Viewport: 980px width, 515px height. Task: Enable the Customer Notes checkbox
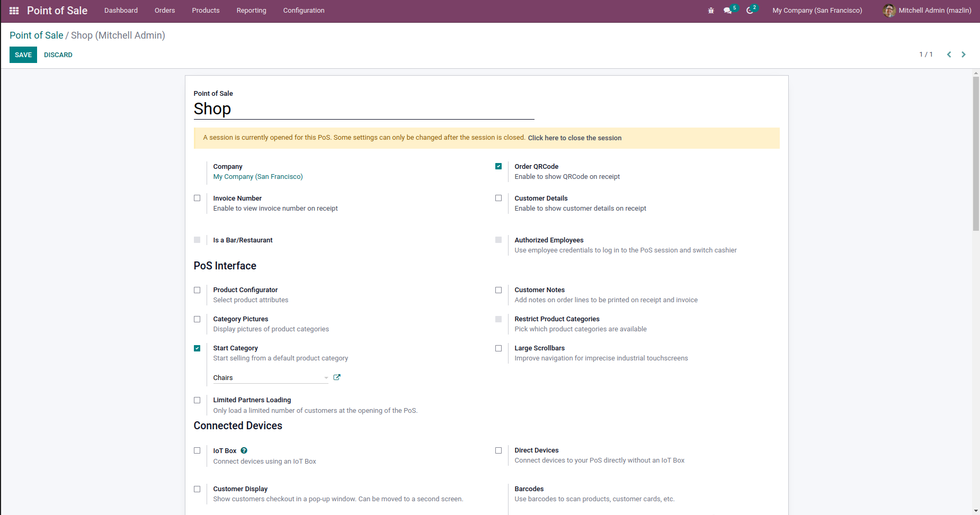[498, 290]
